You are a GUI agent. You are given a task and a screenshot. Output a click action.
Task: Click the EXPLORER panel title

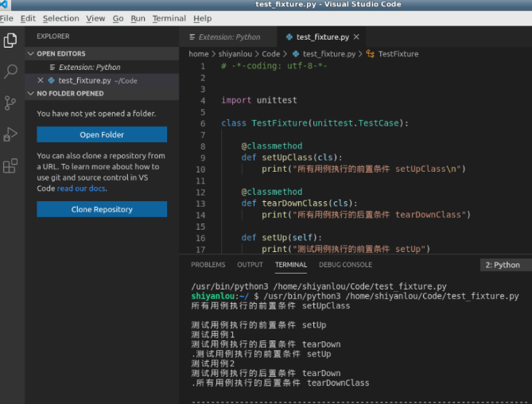(53, 37)
